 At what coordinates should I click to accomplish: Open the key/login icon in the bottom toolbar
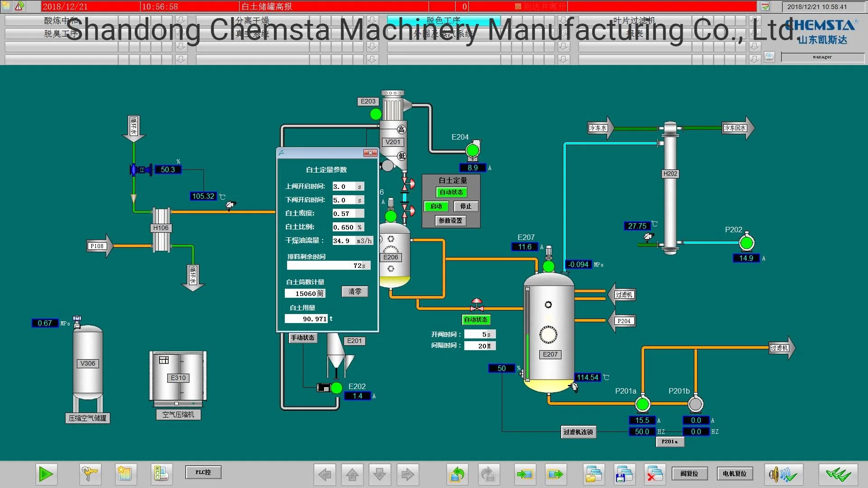point(90,474)
